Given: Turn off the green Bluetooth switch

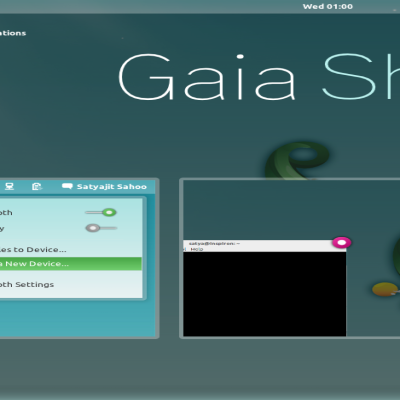Looking at the screenshot, I should tap(101, 212).
